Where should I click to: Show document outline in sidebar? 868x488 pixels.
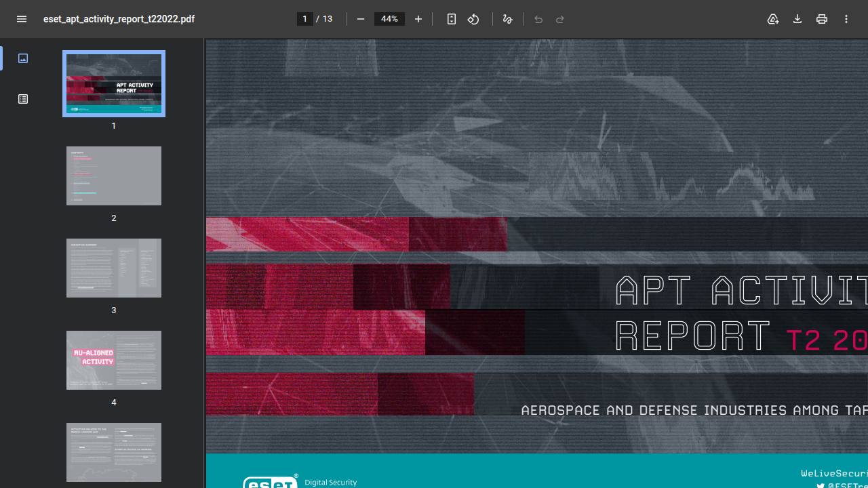click(23, 99)
